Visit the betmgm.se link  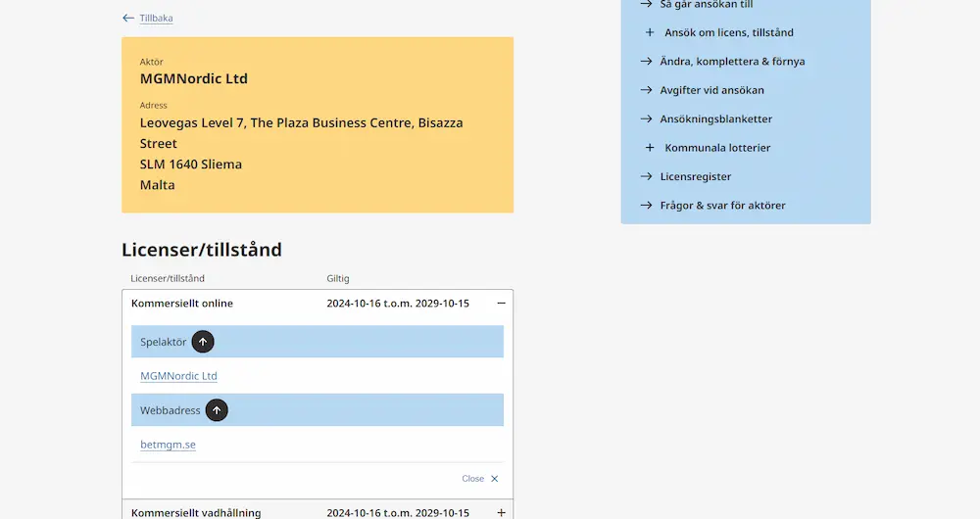[x=169, y=445]
